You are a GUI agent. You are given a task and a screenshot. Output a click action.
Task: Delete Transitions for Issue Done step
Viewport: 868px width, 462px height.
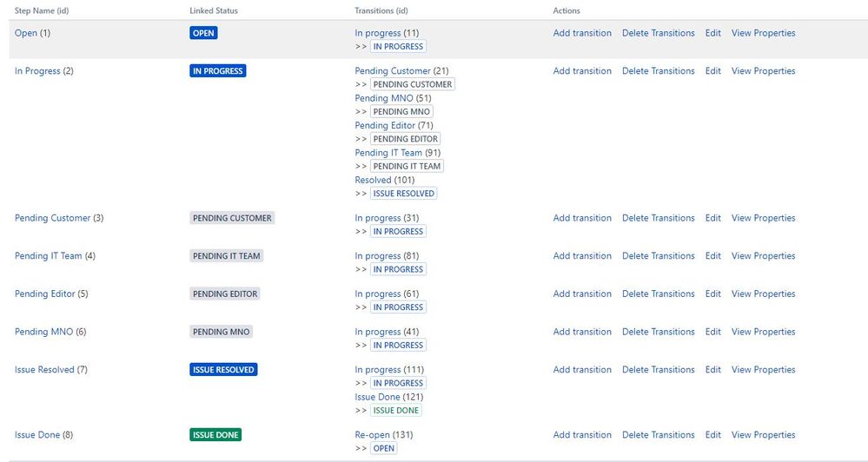coord(659,435)
